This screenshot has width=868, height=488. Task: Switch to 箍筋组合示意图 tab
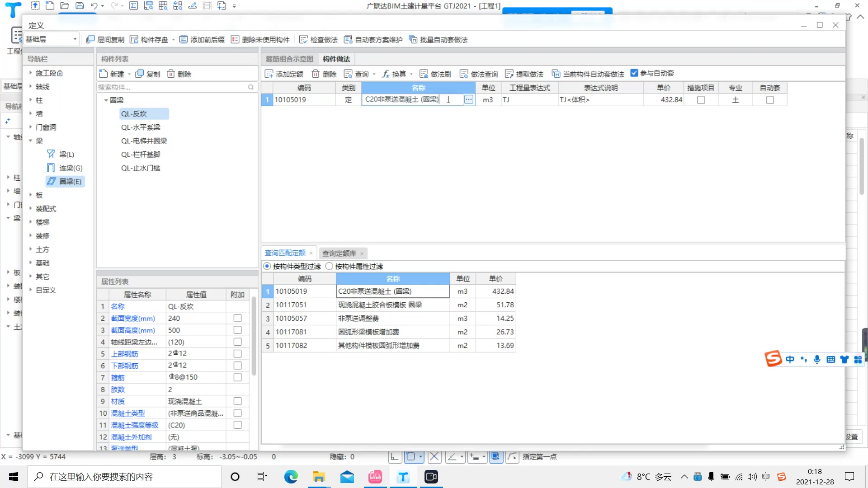289,59
